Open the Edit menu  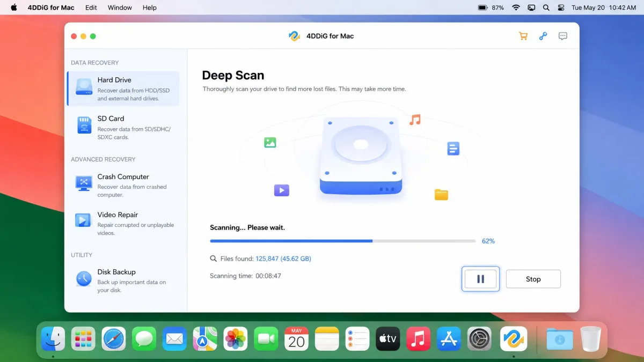click(91, 8)
